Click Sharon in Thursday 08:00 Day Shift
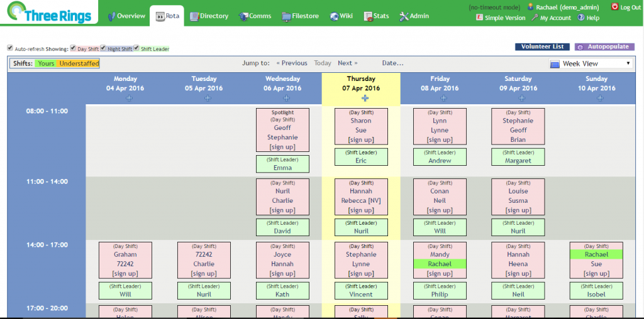 pyautogui.click(x=361, y=121)
